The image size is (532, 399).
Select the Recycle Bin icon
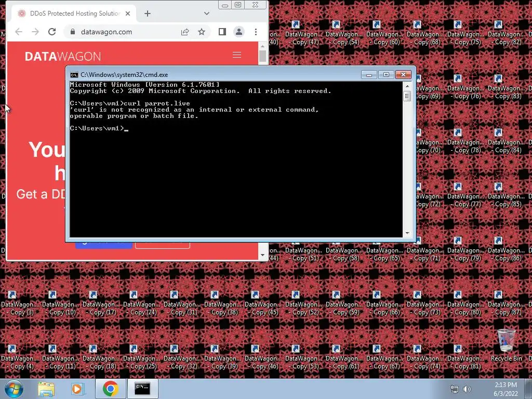[506, 345]
